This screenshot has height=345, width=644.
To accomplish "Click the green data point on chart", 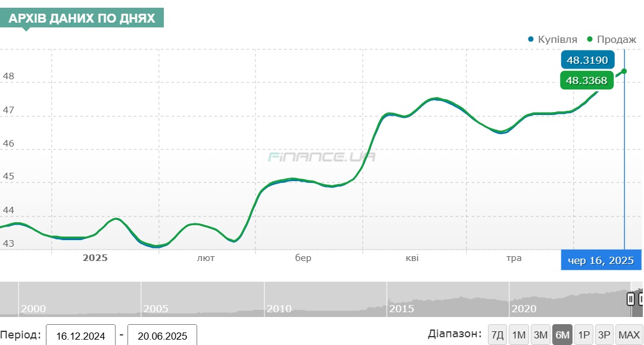I will coord(624,71).
